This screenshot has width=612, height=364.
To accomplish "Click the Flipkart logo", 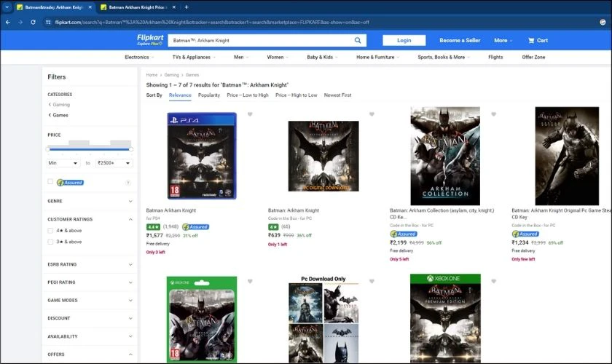I will (150, 39).
